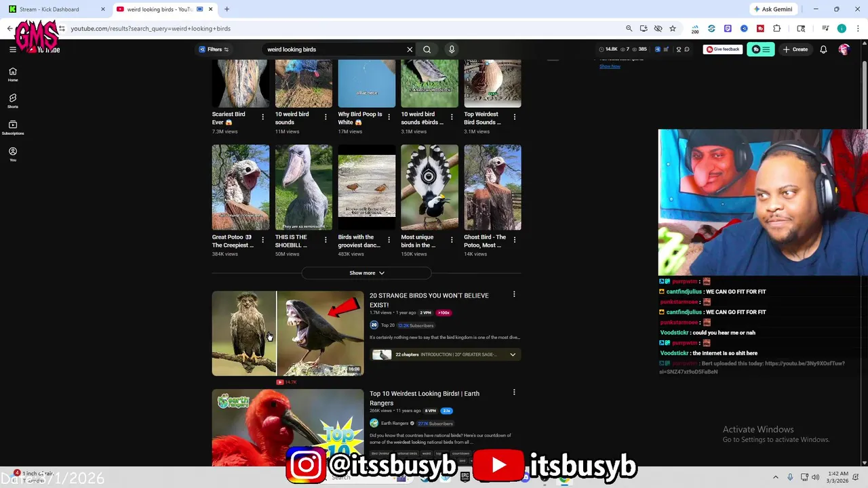The height and width of the screenshot is (488, 868).
Task: Open more options for Scariest Bird Ever short
Action: pos(262,117)
